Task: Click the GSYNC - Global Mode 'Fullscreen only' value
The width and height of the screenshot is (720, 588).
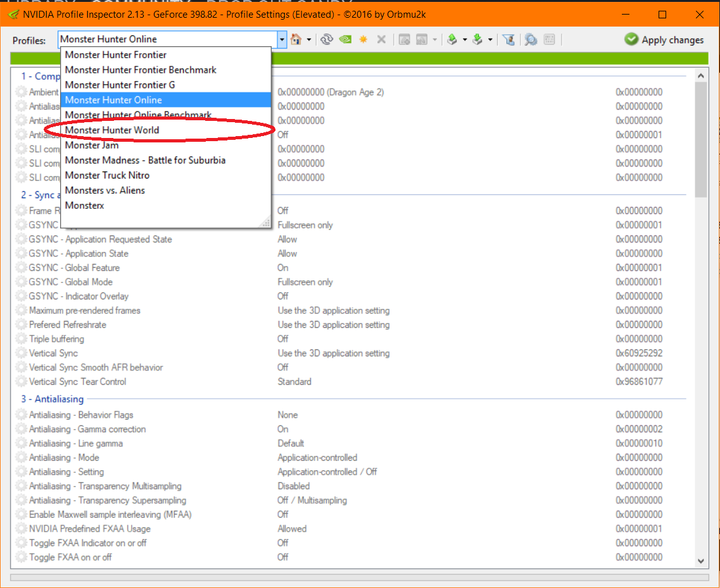Action: point(305,282)
